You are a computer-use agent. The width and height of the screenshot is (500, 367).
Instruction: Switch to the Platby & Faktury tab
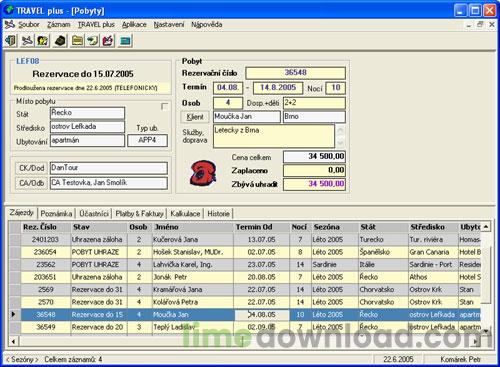[139, 214]
